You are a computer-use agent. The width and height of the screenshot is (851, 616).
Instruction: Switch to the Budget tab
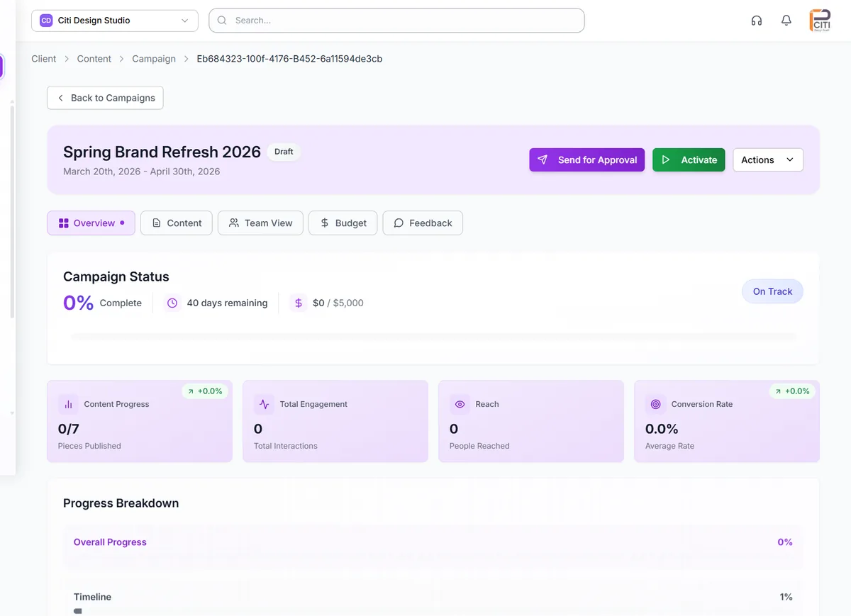pos(343,223)
